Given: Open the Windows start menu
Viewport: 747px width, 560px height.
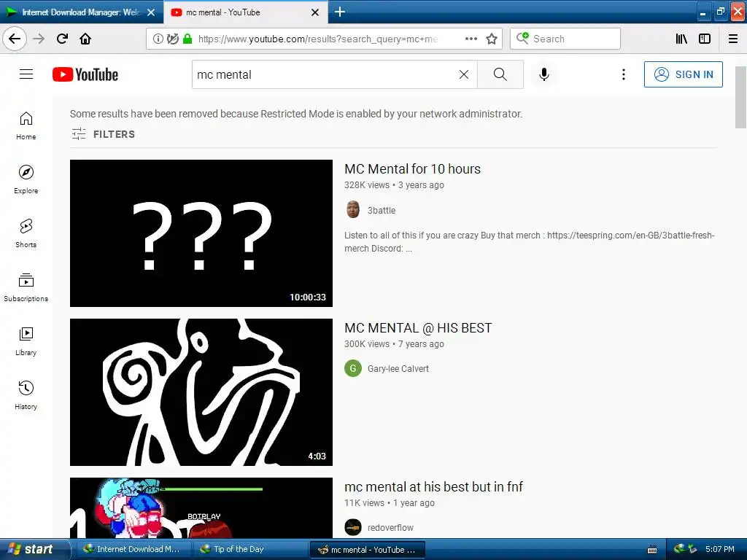Looking at the screenshot, I should pos(34,549).
